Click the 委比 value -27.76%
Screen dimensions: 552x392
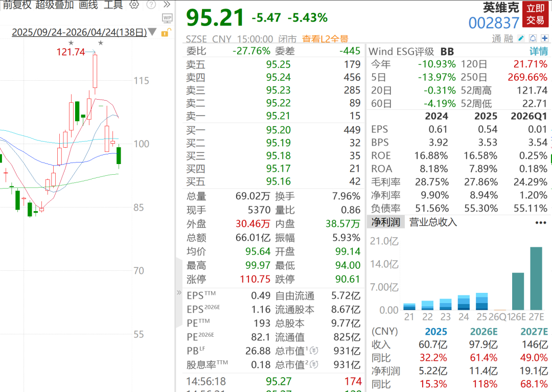(251, 51)
